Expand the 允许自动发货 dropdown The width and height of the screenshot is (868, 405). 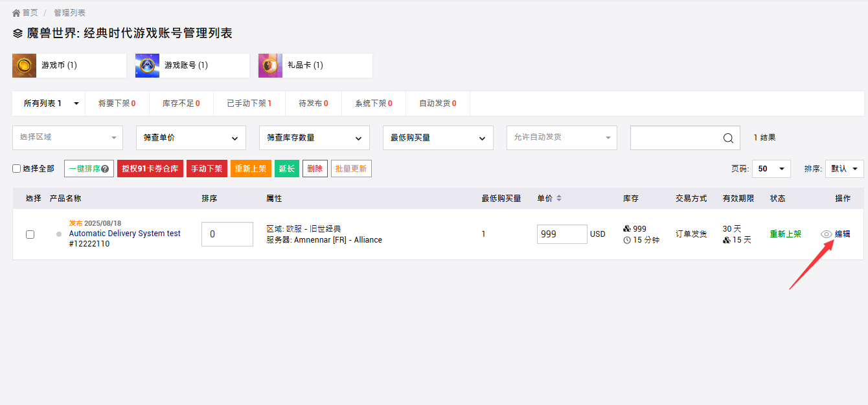562,137
